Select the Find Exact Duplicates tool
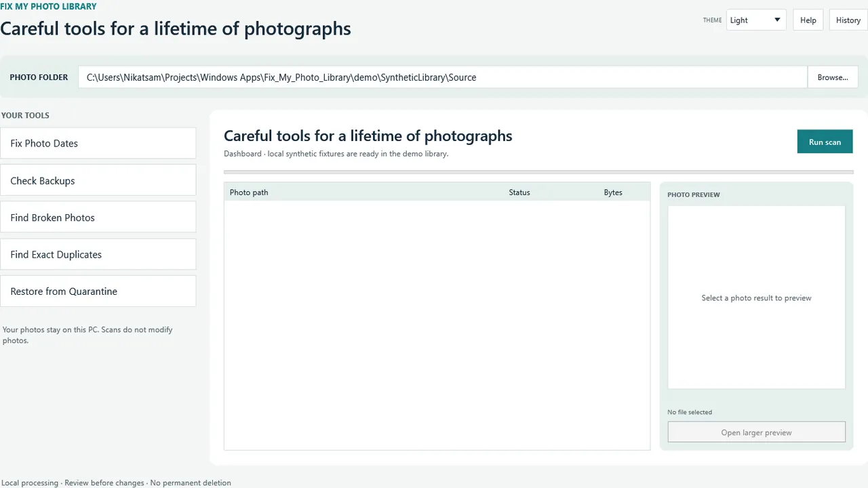 98,254
